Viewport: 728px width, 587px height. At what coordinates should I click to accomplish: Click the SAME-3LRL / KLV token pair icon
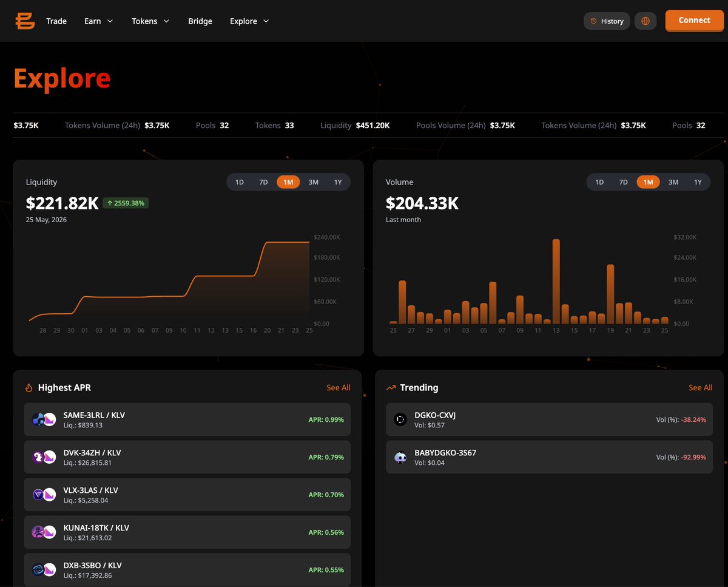click(x=44, y=419)
